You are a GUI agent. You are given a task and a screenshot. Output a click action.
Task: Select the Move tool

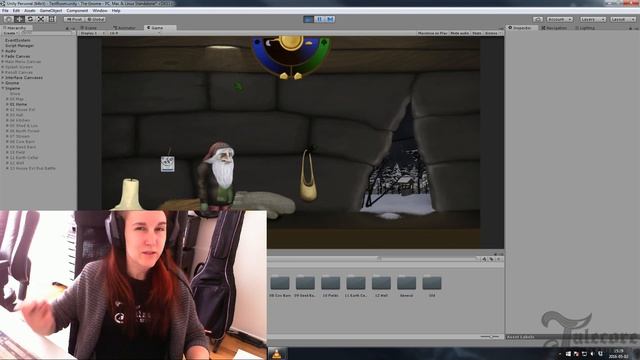pyautogui.click(x=19, y=19)
